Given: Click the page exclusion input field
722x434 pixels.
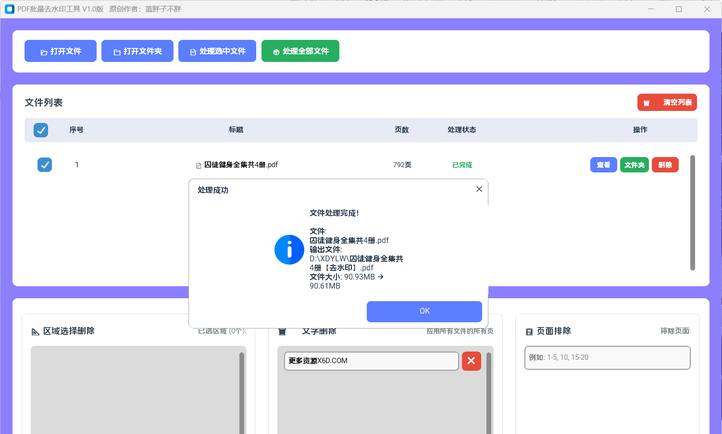Looking at the screenshot, I should [607, 357].
